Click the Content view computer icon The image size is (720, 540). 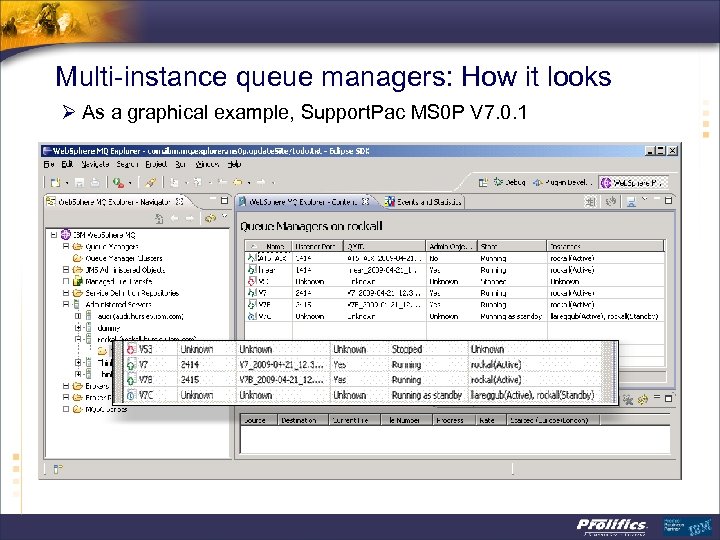631,202
